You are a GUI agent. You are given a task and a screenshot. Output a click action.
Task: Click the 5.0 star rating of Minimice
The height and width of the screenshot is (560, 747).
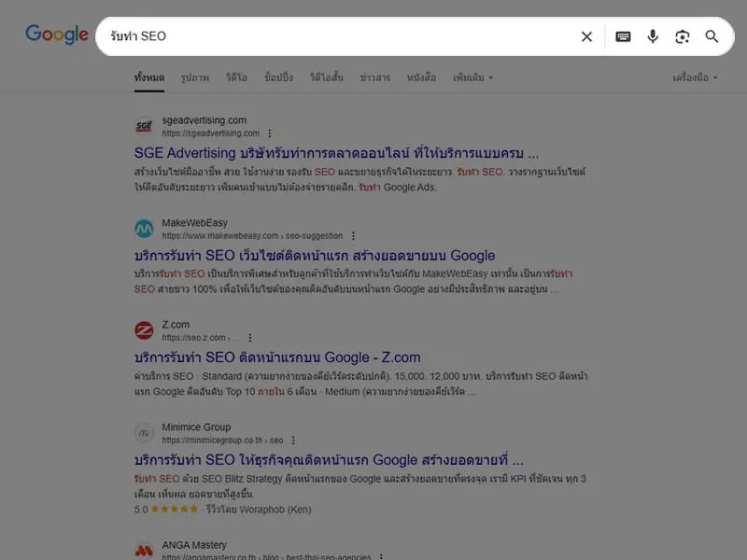(x=166, y=510)
